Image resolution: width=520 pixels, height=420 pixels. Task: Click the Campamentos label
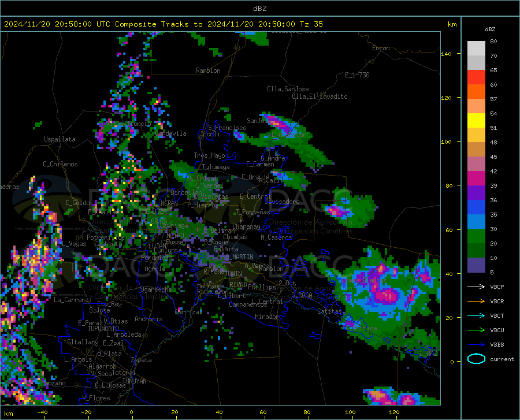coord(248,304)
